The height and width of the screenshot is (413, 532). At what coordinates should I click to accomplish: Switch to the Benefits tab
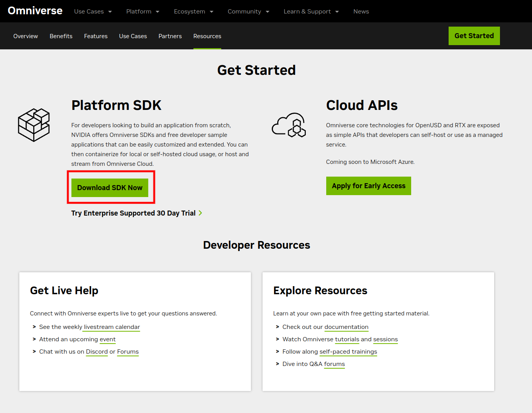pos(61,36)
